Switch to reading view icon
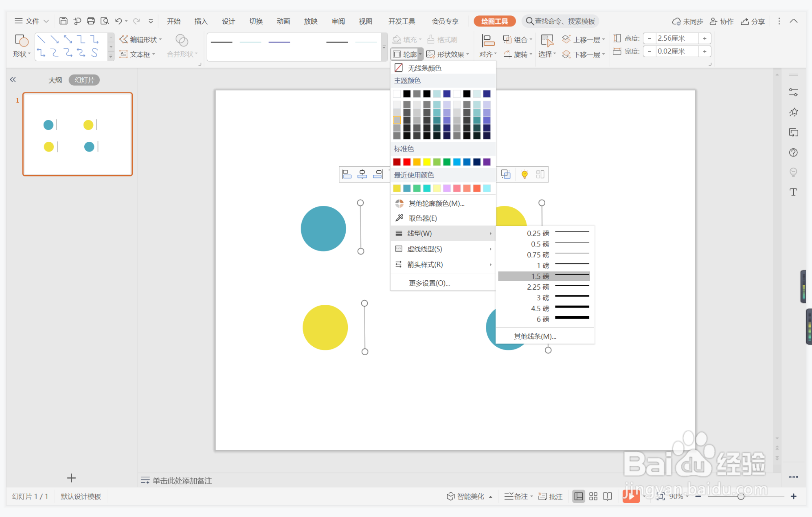Screen dimensions: 812x517 pyautogui.click(x=608, y=496)
